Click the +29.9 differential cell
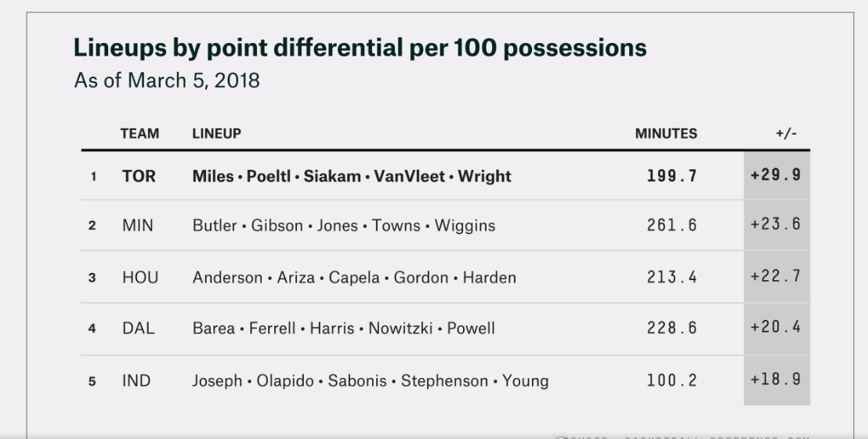 click(776, 175)
